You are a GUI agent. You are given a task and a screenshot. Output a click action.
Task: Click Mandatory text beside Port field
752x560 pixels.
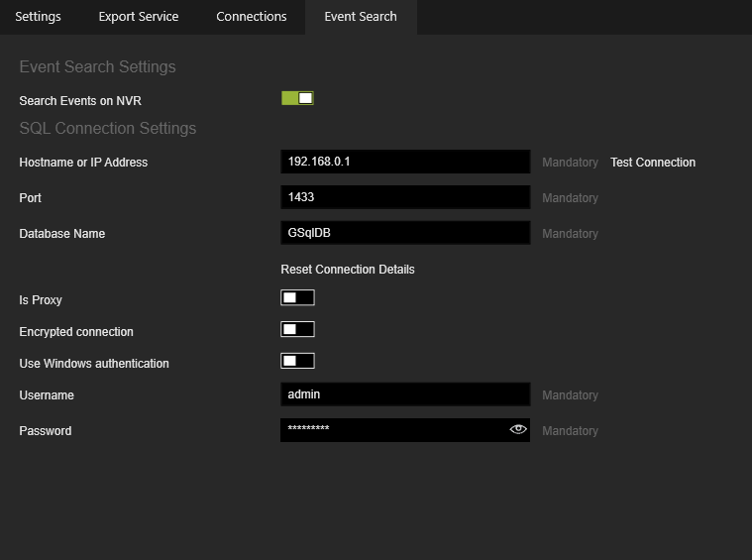click(570, 198)
